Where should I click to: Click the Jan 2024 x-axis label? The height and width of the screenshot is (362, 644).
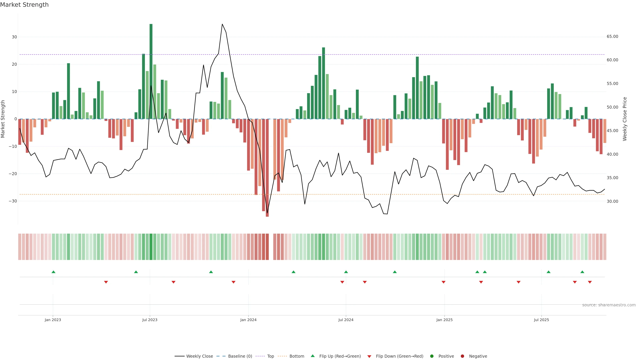click(x=248, y=320)
